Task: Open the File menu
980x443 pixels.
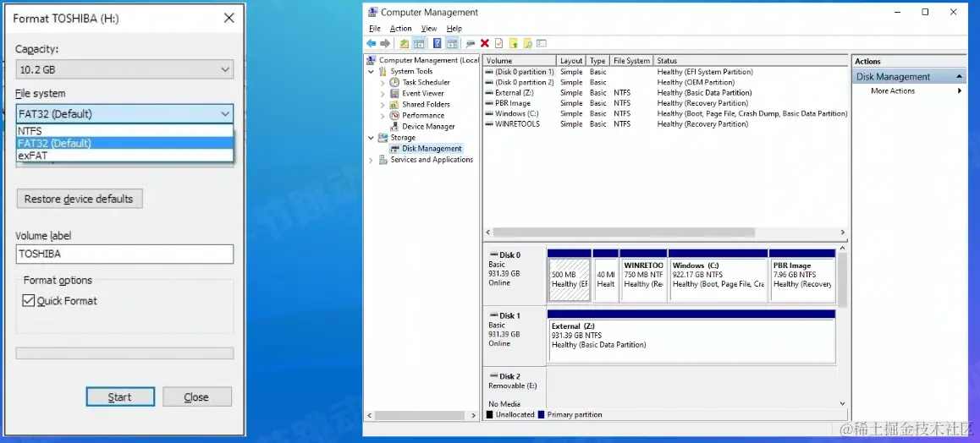Action: tap(374, 28)
